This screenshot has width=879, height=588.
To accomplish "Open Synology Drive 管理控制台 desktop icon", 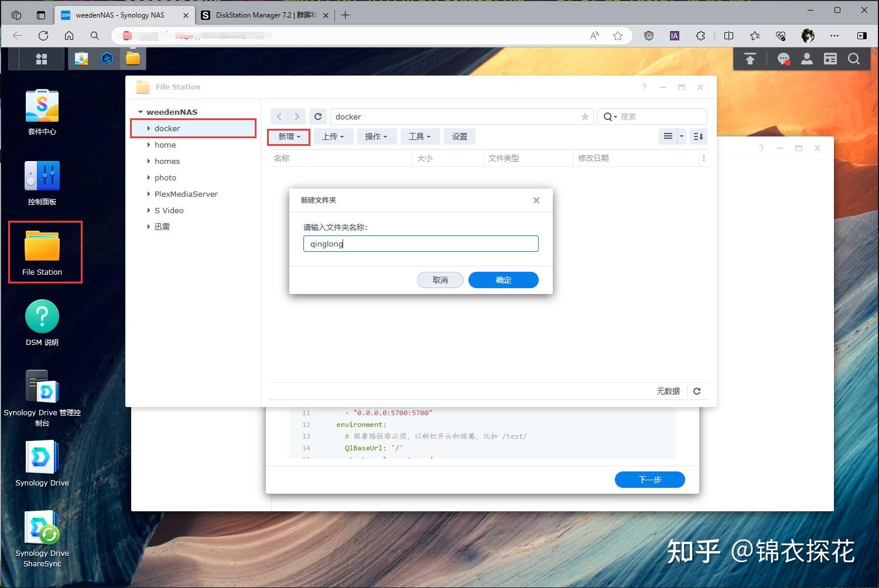I will tap(42, 398).
